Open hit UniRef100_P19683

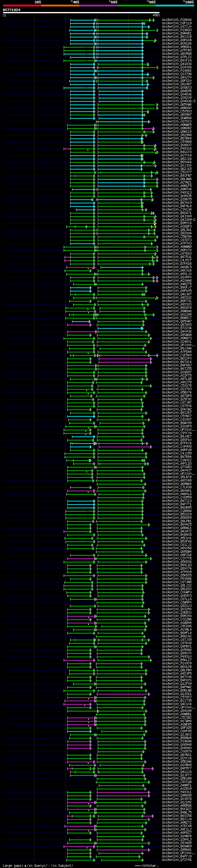(177, 30)
